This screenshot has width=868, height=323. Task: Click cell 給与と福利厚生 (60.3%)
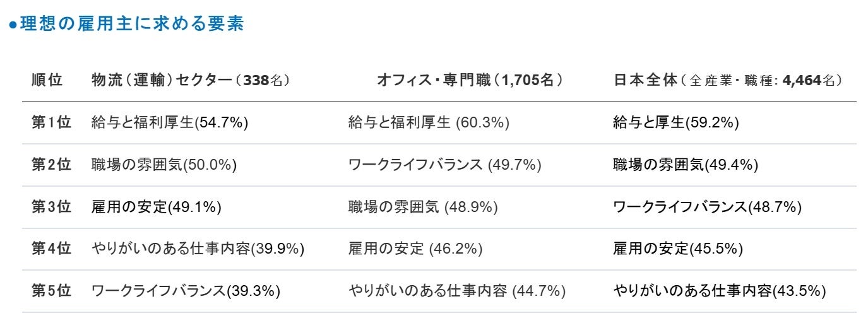coord(429,122)
